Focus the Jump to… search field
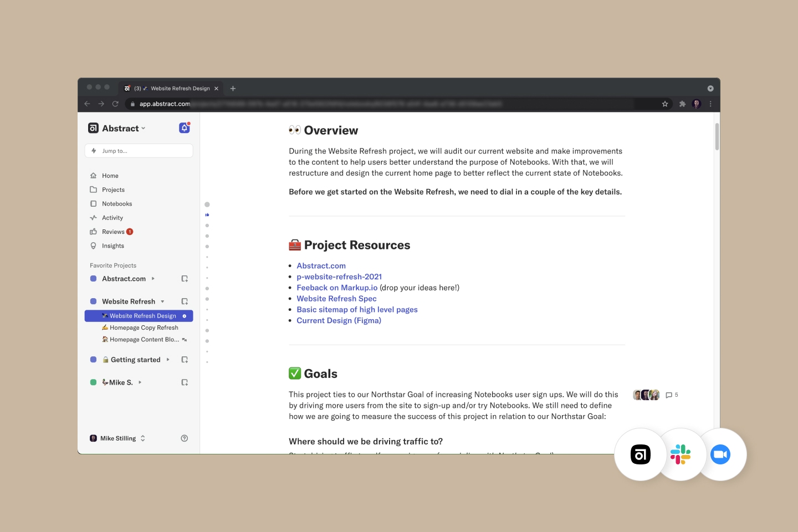 coord(139,151)
